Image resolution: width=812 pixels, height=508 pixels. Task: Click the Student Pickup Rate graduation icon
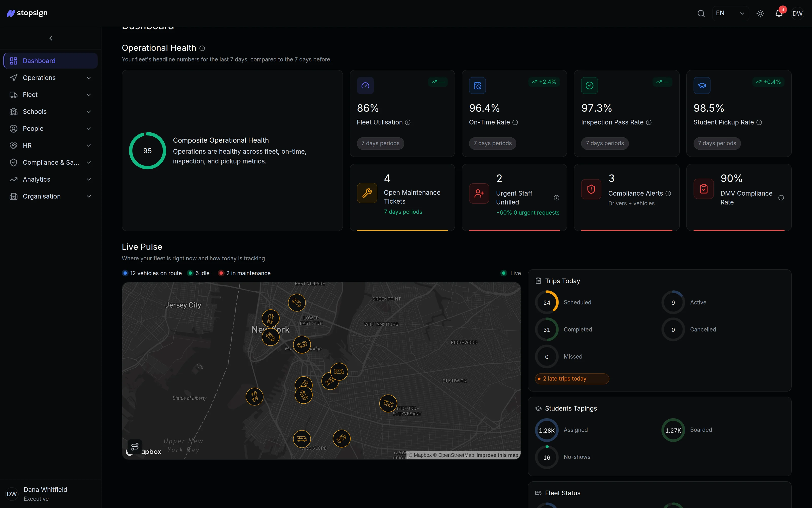(702, 86)
